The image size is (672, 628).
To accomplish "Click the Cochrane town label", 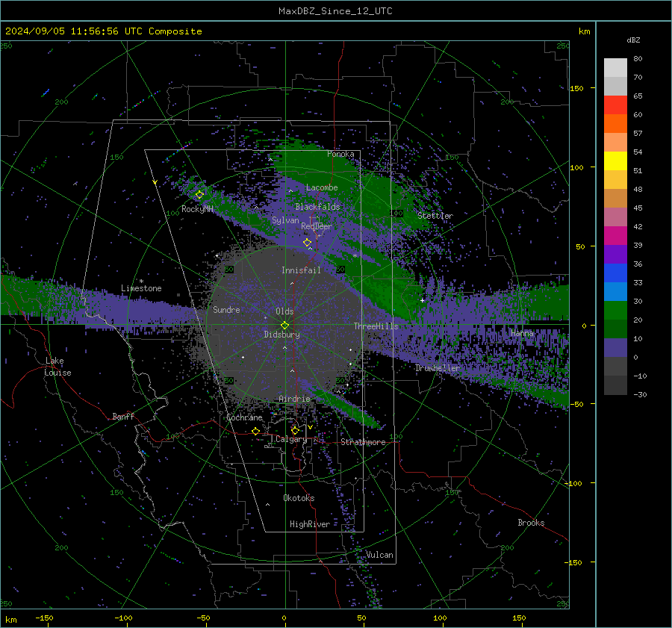I will coord(244,417).
